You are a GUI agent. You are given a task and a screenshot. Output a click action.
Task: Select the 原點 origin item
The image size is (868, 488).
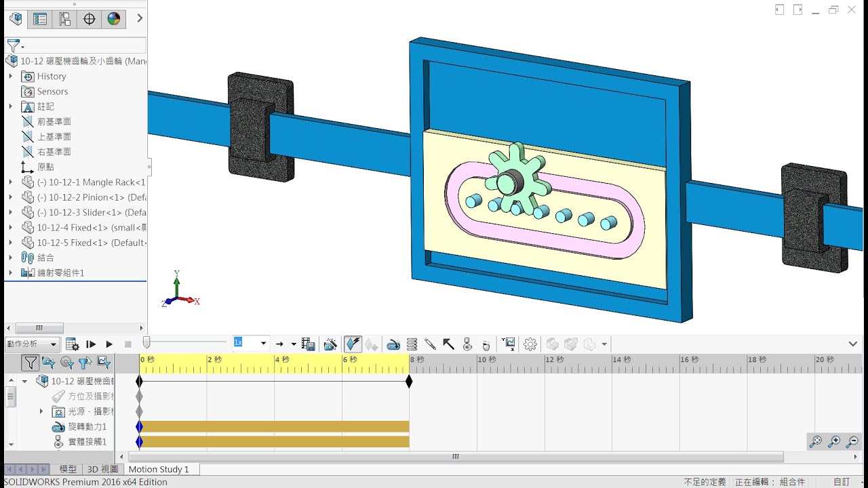(x=45, y=167)
